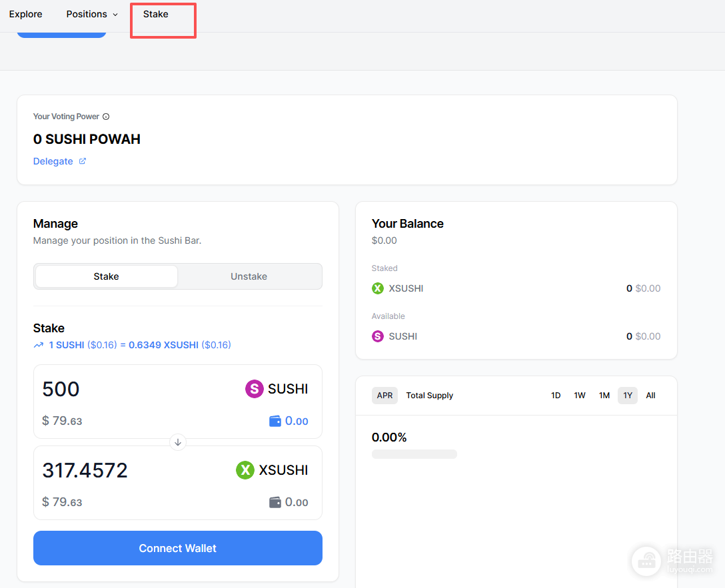725x588 pixels.
Task: Set chart range to 1M
Action: click(x=604, y=396)
